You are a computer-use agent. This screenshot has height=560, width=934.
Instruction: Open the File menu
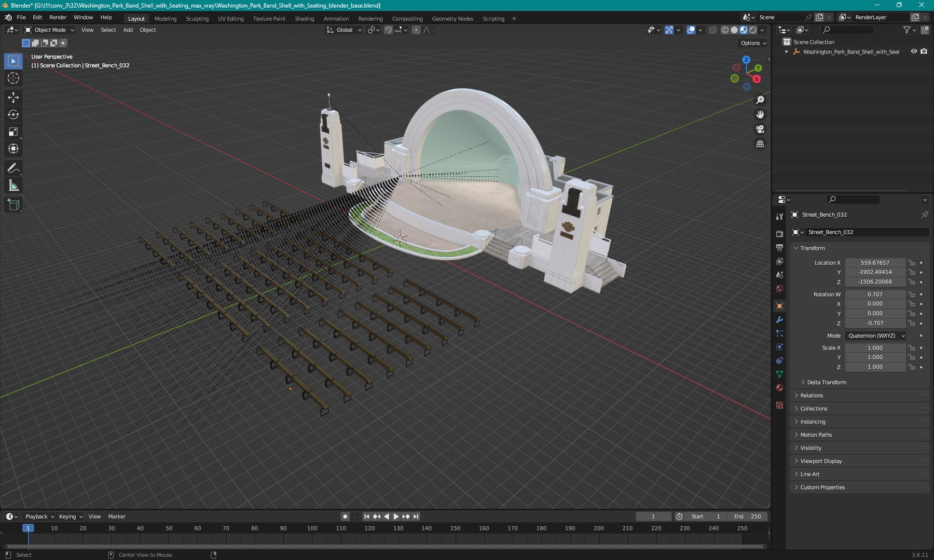[21, 18]
